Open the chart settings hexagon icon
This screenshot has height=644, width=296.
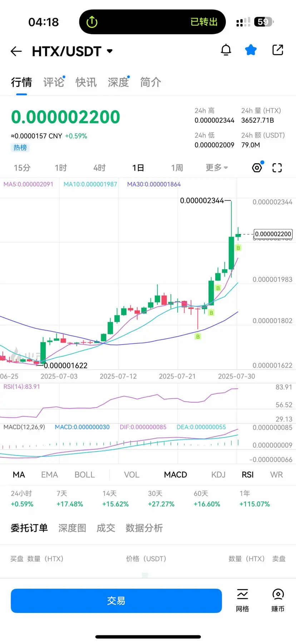257,167
